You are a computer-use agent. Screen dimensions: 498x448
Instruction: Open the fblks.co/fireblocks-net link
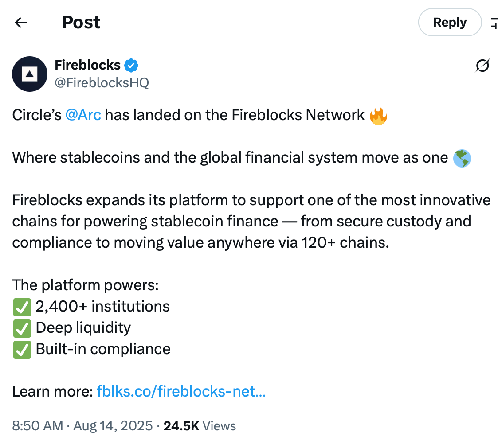click(181, 392)
